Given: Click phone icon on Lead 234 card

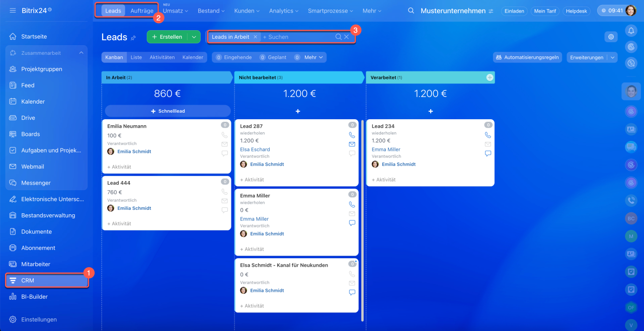Looking at the screenshot, I should (488, 135).
